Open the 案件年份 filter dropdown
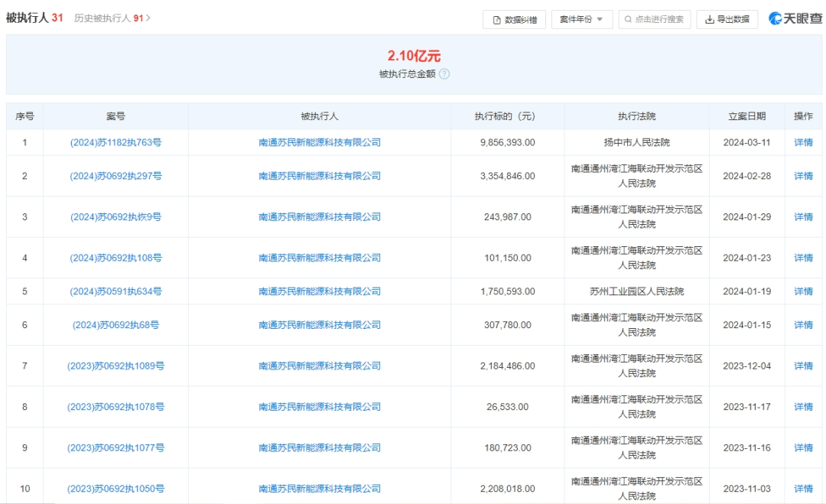This screenshot has height=504, width=826. tap(580, 18)
